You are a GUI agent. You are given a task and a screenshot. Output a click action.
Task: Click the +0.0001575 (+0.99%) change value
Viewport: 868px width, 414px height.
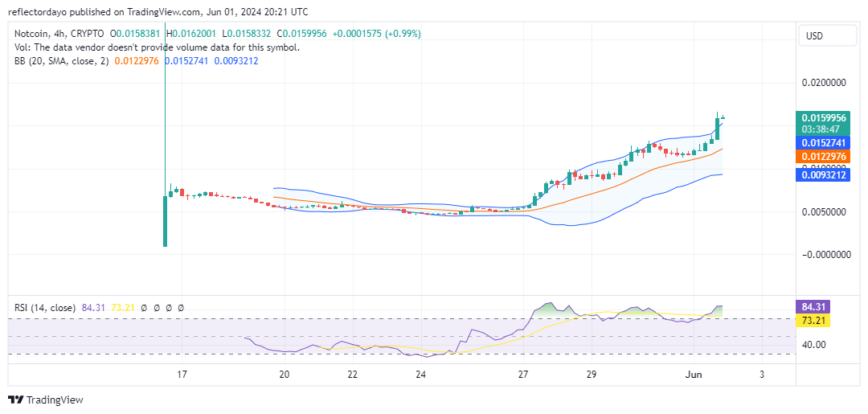point(376,34)
